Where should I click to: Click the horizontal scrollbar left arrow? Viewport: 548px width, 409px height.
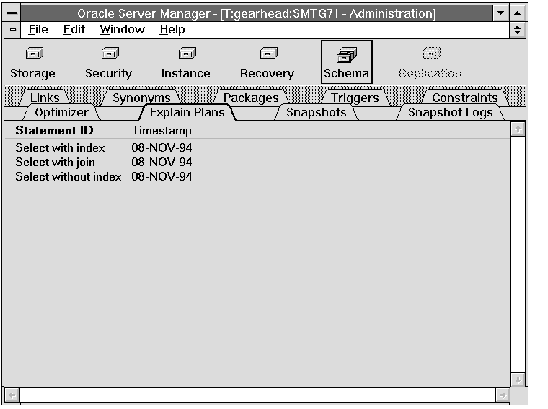point(12,395)
